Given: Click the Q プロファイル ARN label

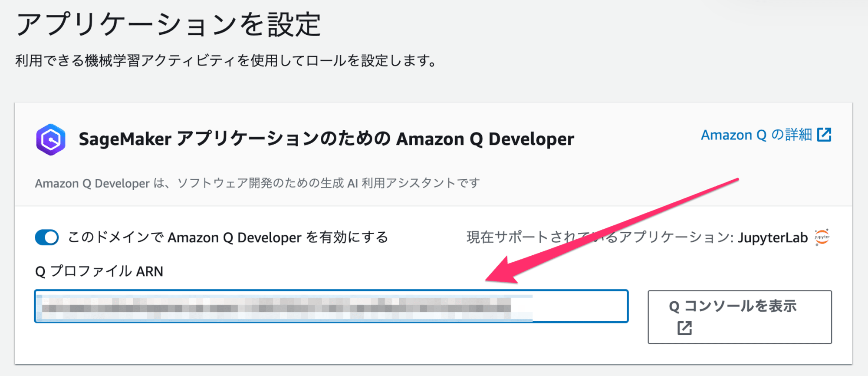Looking at the screenshot, I should pos(99,271).
